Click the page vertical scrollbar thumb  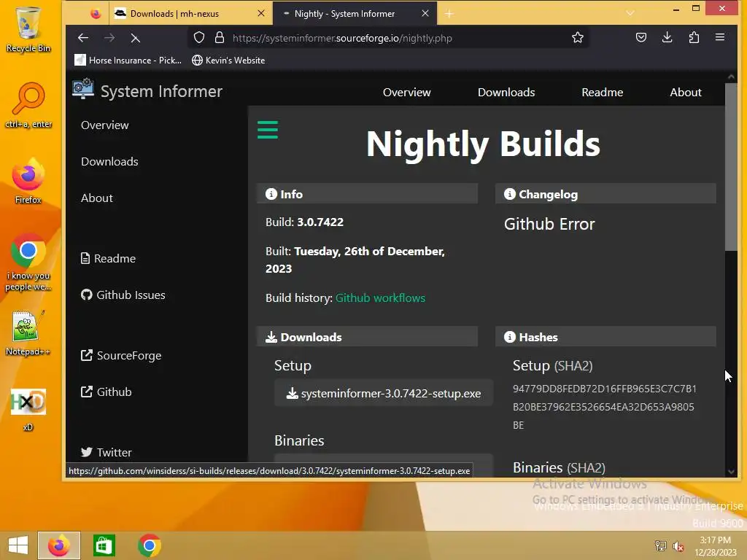click(x=731, y=167)
